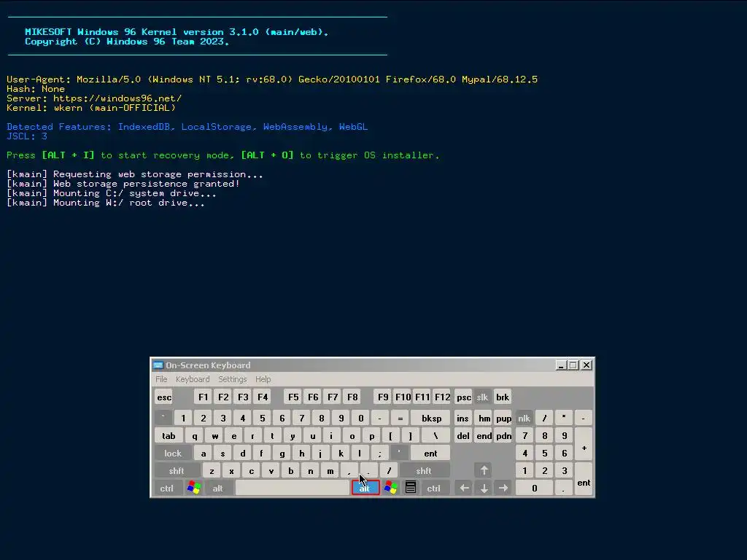The image size is (747, 560).
Task: Click the application menu key icon
Action: [411, 488]
